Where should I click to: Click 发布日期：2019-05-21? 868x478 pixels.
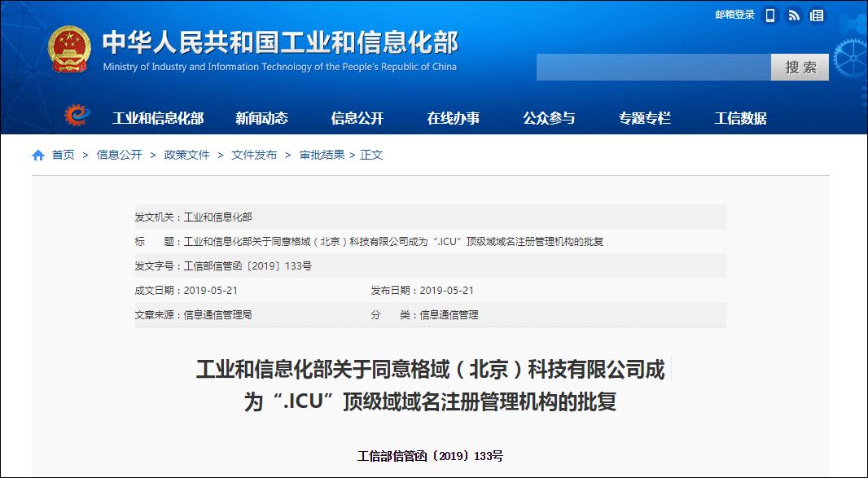423,290
